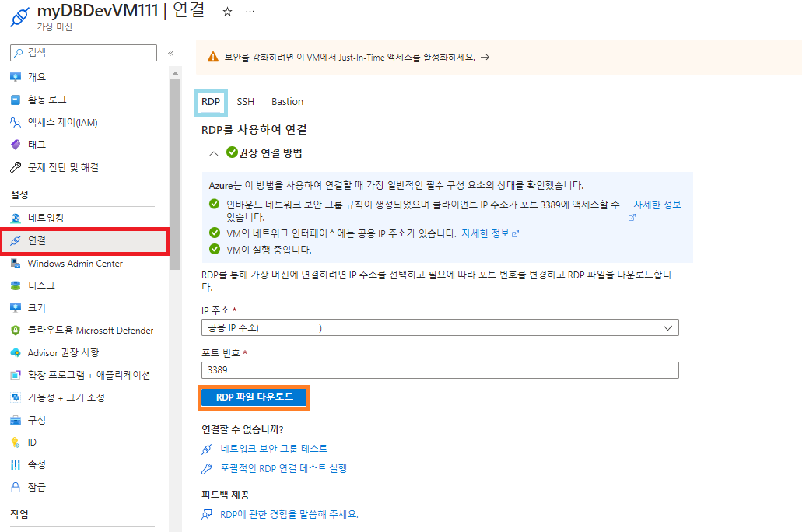The image size is (802, 532).
Task: Click the green check by 권장 연결 방법
Action: [x=233, y=152]
